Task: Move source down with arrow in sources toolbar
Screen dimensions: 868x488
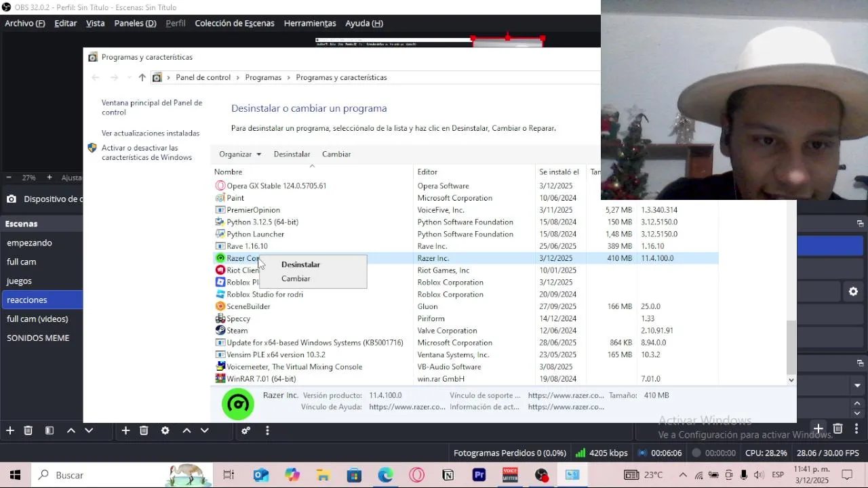Action: (205, 430)
